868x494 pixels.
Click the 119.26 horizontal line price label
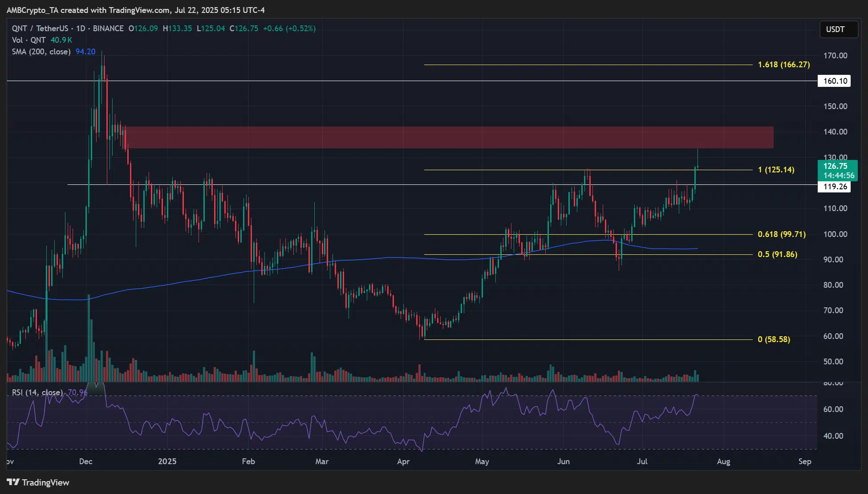coord(835,187)
